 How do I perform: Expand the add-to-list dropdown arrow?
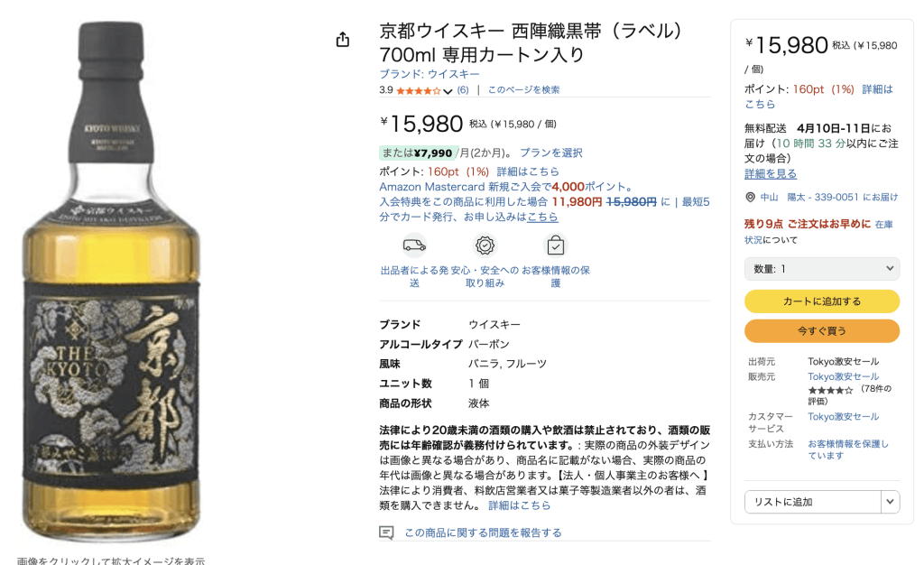pyautogui.click(x=891, y=502)
